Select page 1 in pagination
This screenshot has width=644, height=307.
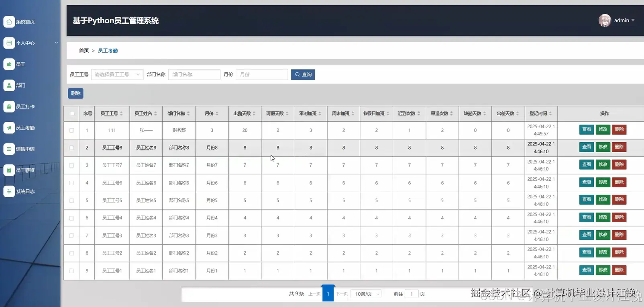[x=328, y=294]
